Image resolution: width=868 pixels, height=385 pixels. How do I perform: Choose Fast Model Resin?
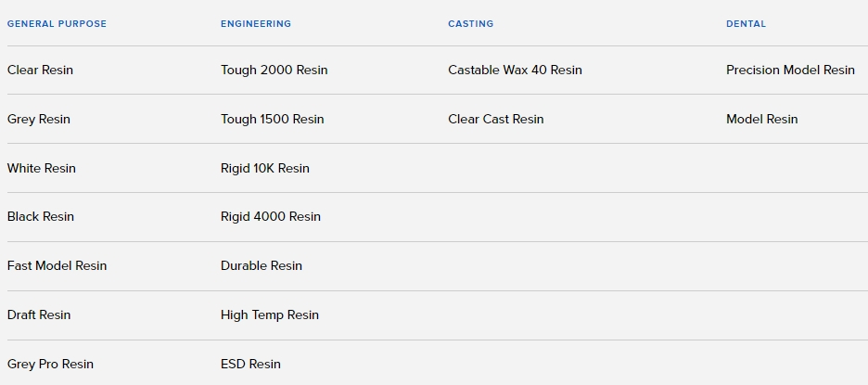tap(57, 265)
